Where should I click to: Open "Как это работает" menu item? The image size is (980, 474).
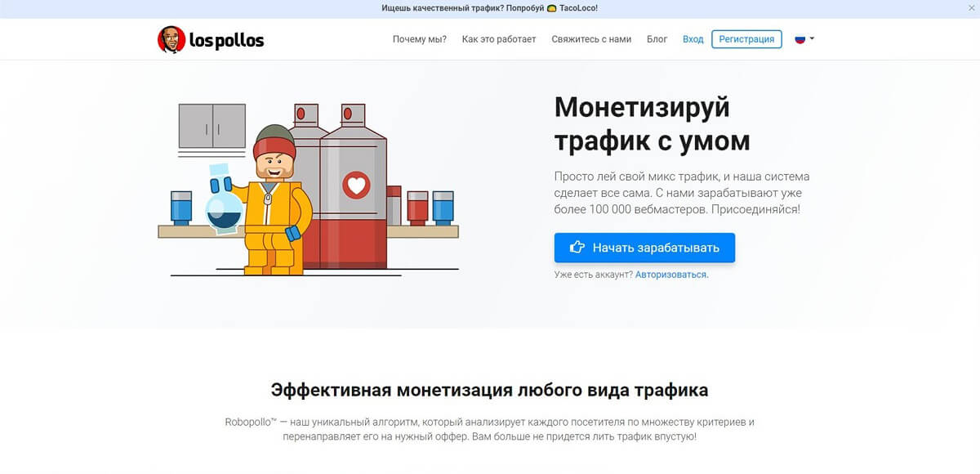click(x=499, y=39)
